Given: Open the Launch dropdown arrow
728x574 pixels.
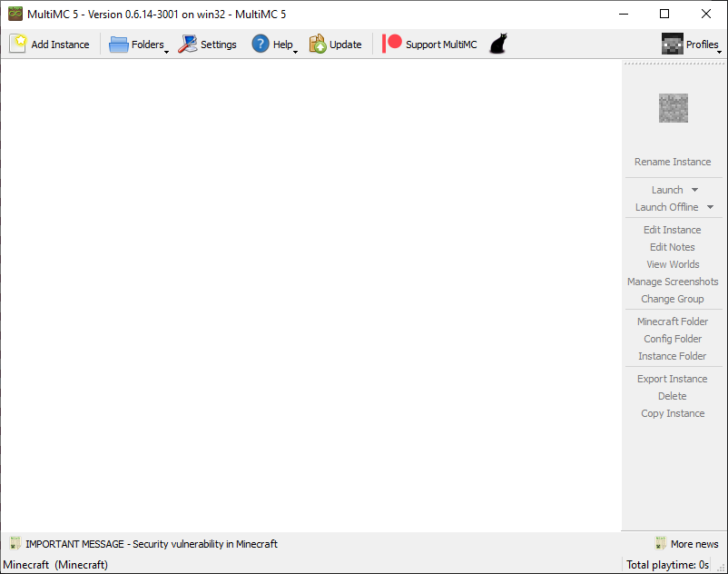Looking at the screenshot, I should pos(694,190).
